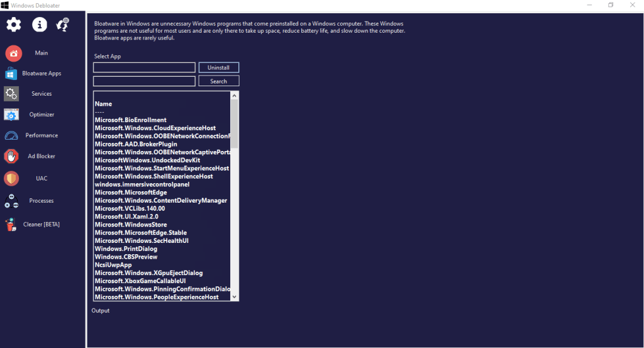The height and width of the screenshot is (348, 644).
Task: Select Microsoft.MicrosoftEdge.Stable entry
Action: tap(140, 233)
